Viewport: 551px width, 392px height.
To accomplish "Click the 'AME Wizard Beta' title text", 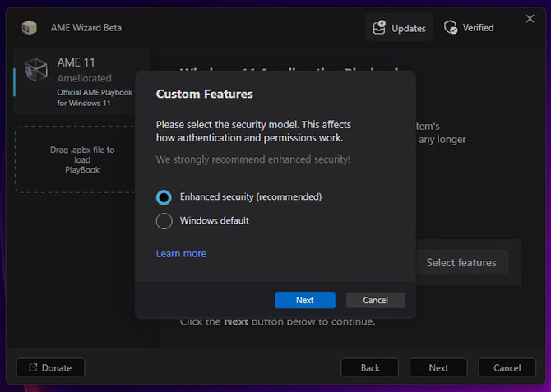I will point(86,27).
